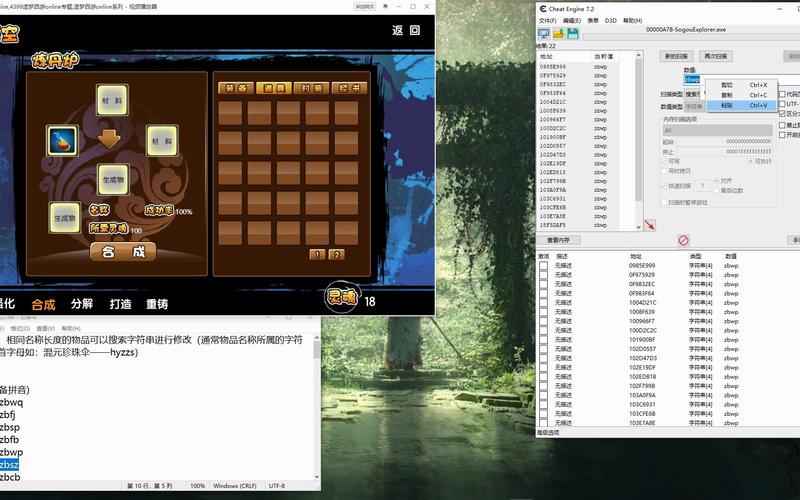The height and width of the screenshot is (500, 800).
Task: Choose 复制 Ctrl+C from context menu
Action: click(x=741, y=95)
